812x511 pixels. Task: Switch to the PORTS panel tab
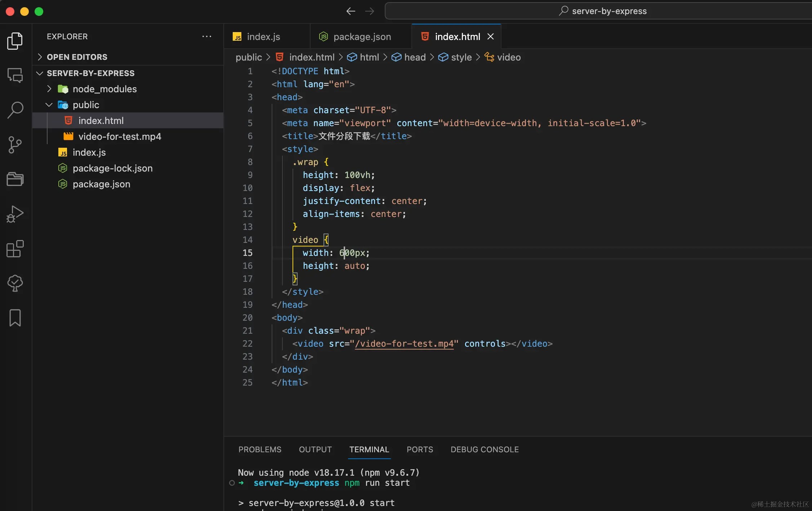pos(420,449)
